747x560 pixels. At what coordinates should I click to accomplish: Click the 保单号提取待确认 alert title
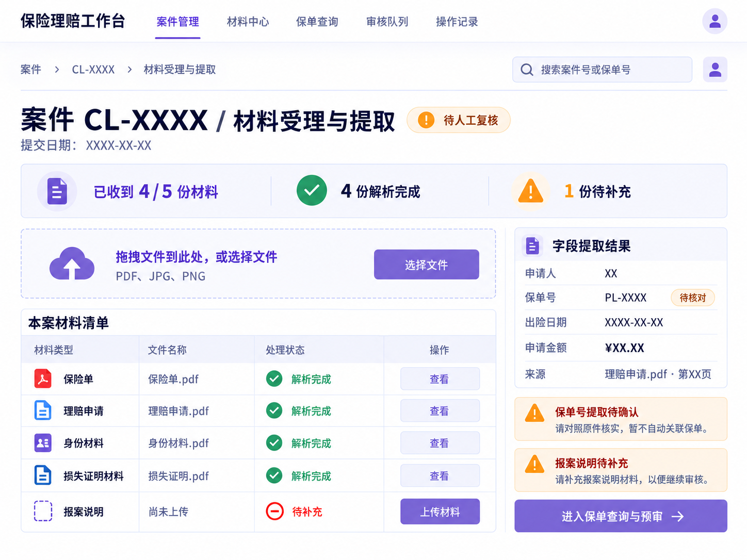point(596,412)
